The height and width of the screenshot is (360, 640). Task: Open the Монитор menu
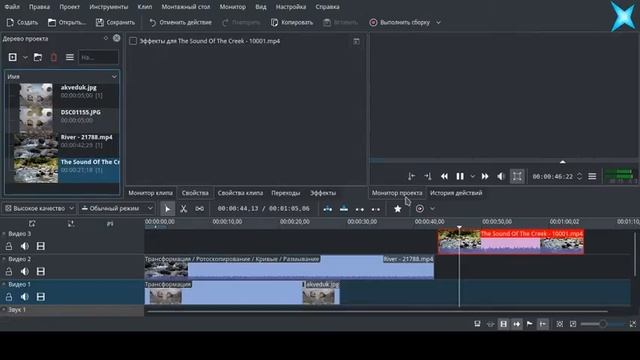(233, 7)
